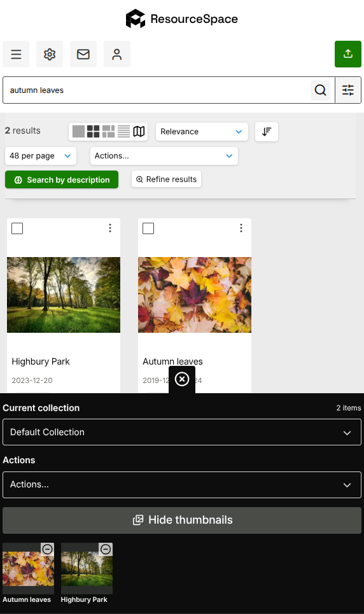The image size is (364, 614).
Task: Remove Highbury Park from collection
Action: click(x=106, y=549)
